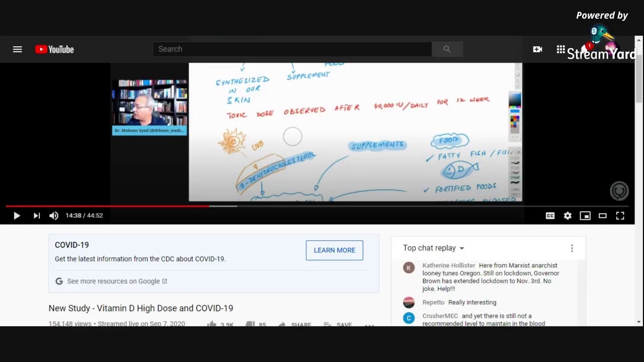Toggle theater mode view
The image size is (644, 362).
[x=602, y=216]
